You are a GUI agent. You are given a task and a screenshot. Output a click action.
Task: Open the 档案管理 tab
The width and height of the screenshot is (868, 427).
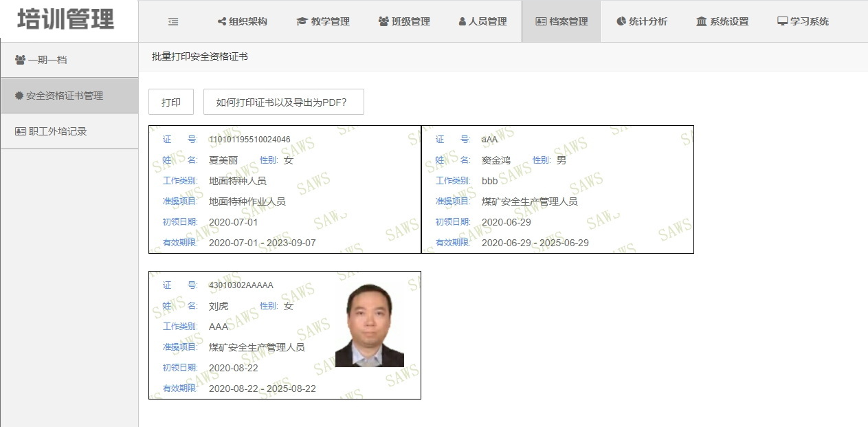561,21
